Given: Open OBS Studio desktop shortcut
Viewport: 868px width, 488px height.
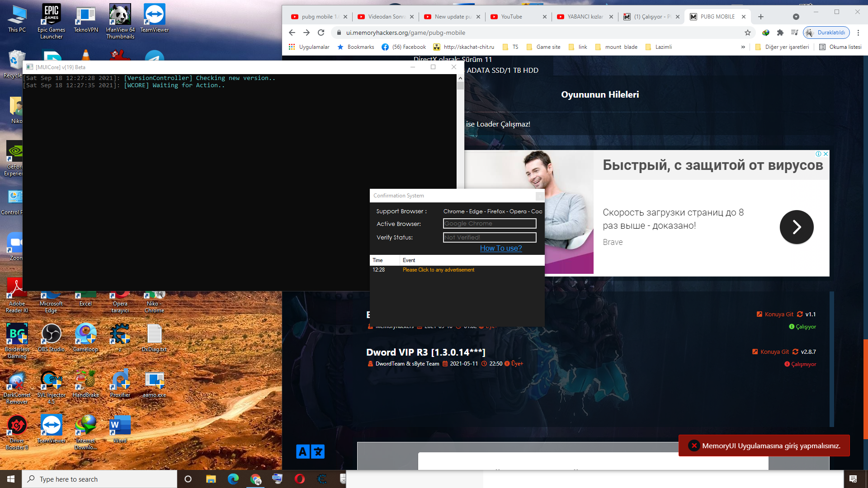Looking at the screenshot, I should tap(51, 338).
